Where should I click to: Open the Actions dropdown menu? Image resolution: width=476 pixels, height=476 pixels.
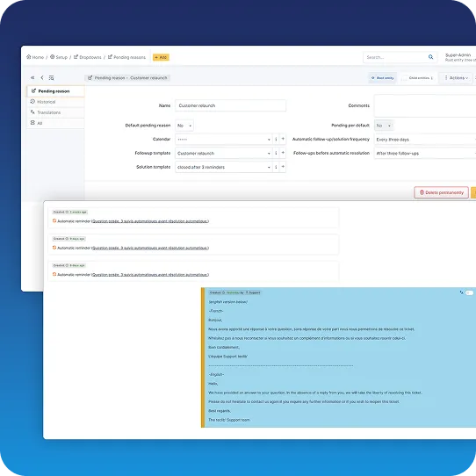click(x=457, y=78)
